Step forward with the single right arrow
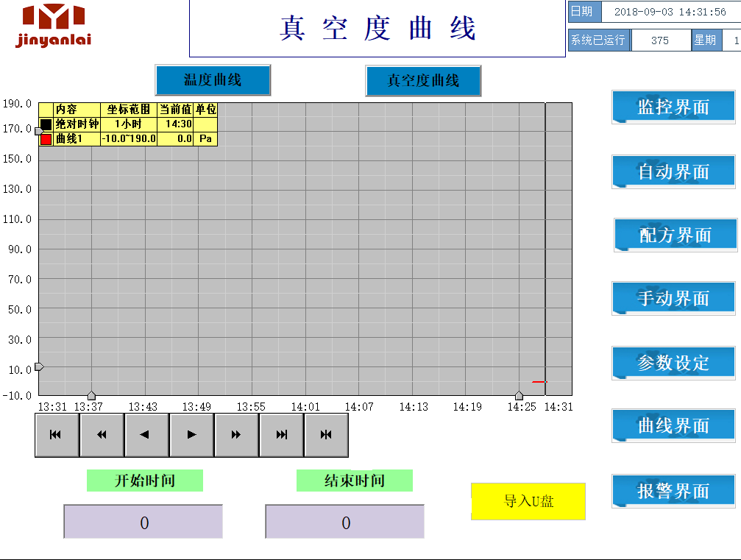741x560 pixels. coord(191,435)
